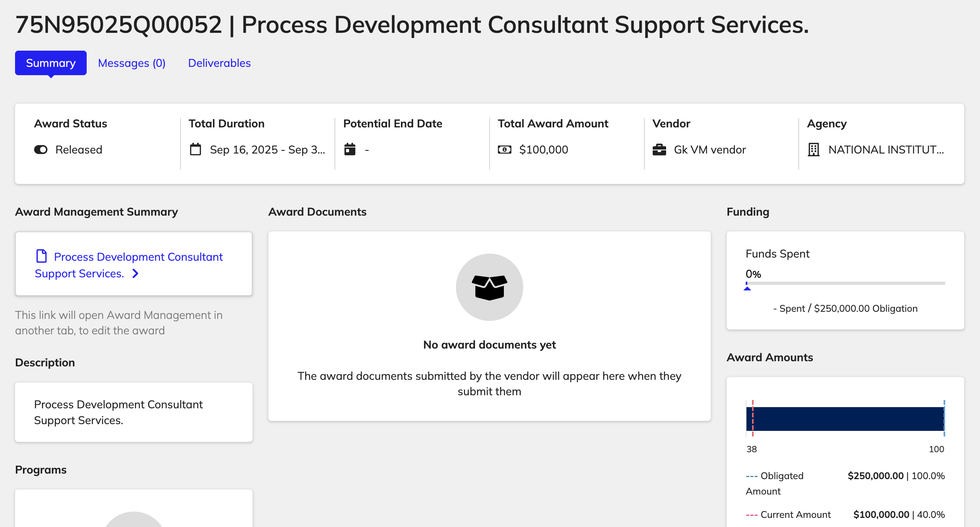Click the Description box text

tap(118, 412)
